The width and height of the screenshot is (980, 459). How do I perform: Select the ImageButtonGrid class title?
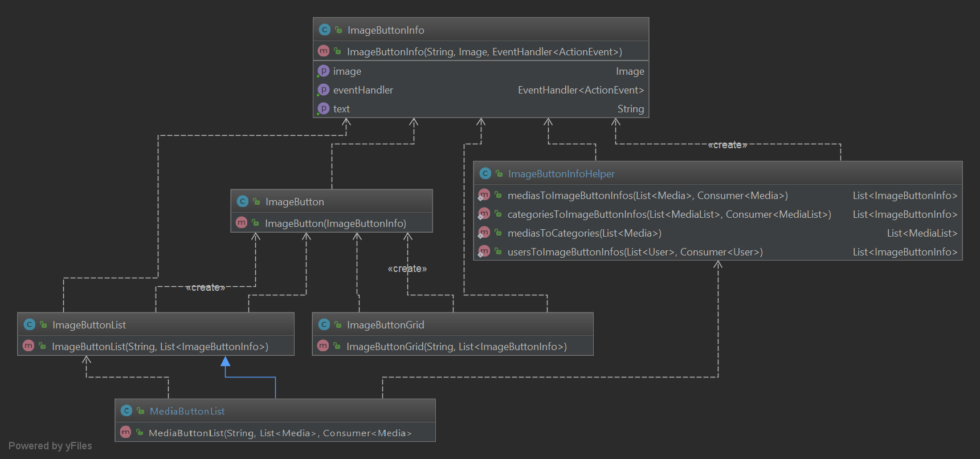pos(385,325)
